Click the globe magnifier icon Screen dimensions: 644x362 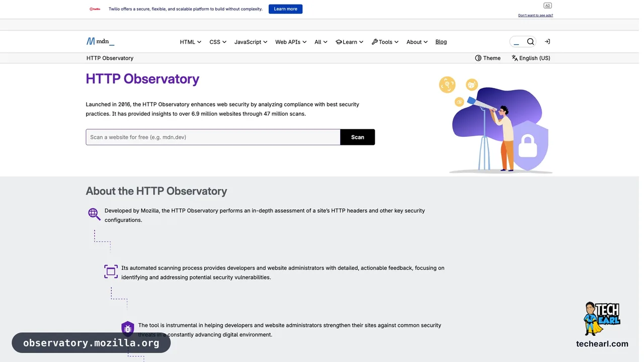coord(94,214)
